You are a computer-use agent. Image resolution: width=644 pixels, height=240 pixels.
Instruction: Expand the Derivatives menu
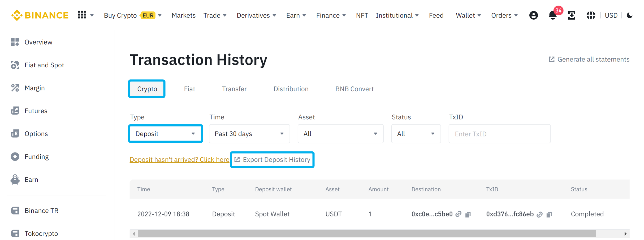[x=274, y=15]
